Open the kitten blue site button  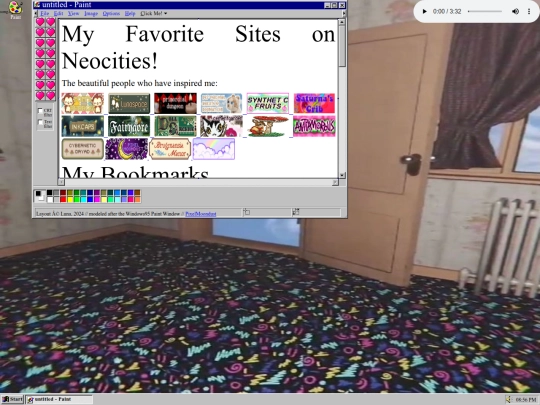pyautogui.click(x=221, y=103)
